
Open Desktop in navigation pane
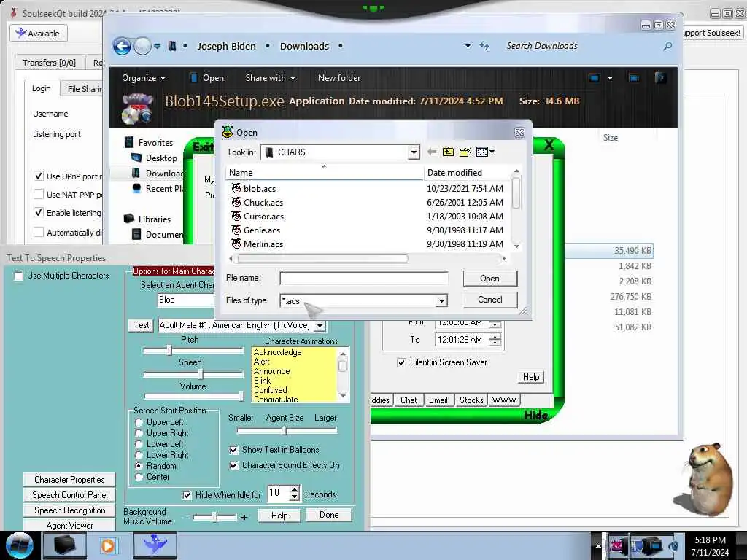click(161, 158)
